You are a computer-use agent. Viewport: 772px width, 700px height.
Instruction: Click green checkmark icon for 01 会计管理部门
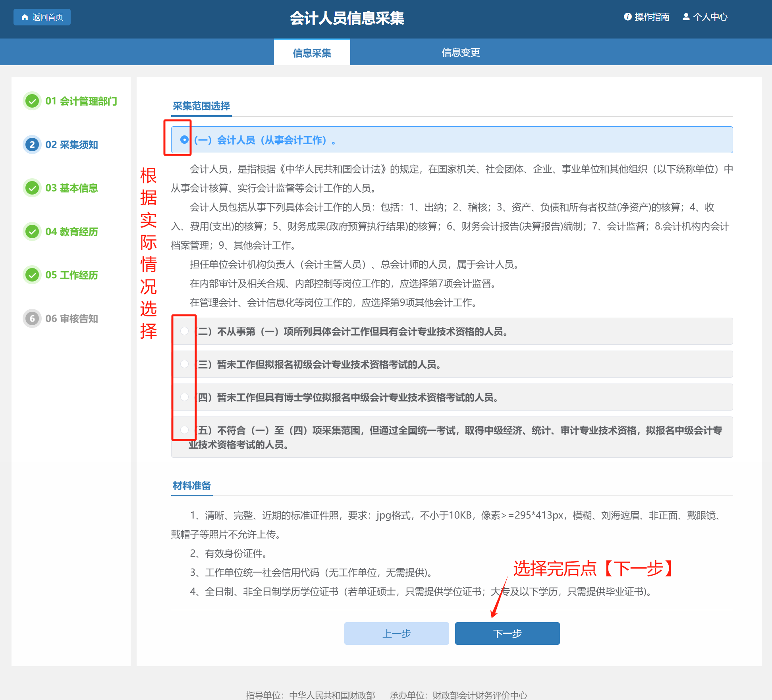32,101
